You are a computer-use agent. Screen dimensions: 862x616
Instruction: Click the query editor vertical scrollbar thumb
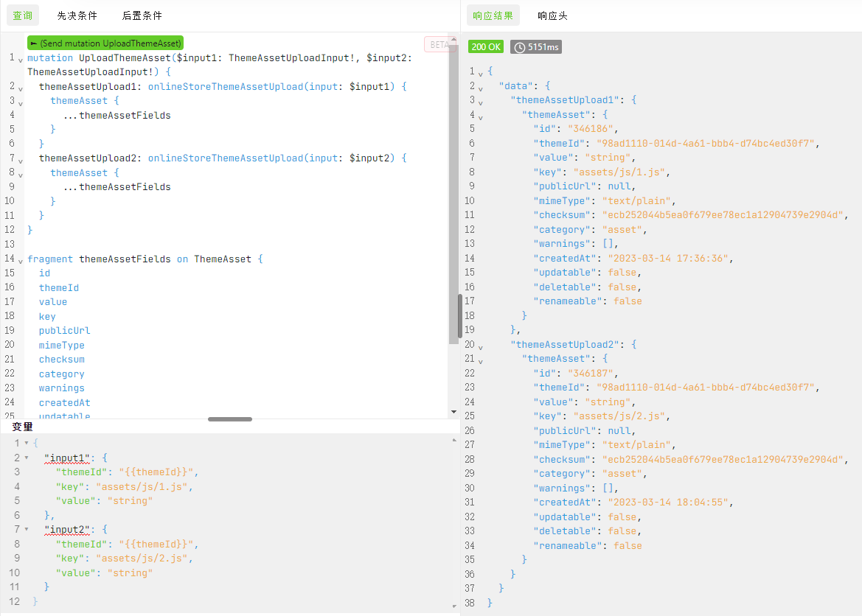[x=460, y=315]
